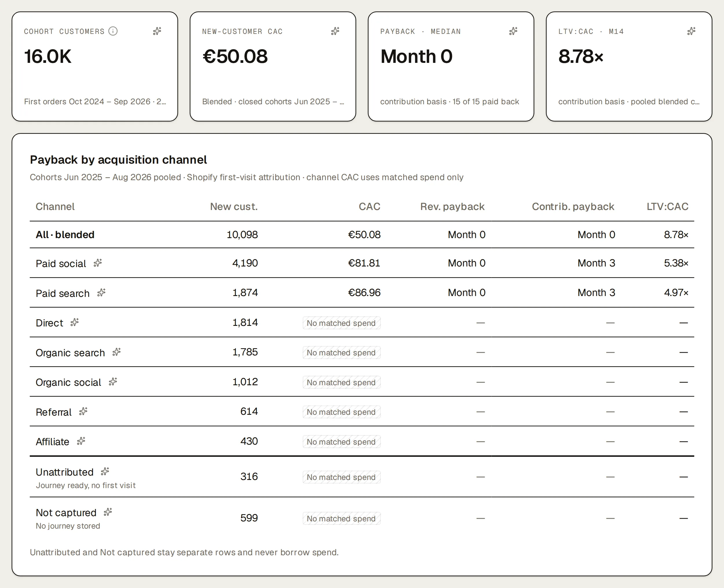Click No matched spend badge in Referral row

click(x=341, y=412)
